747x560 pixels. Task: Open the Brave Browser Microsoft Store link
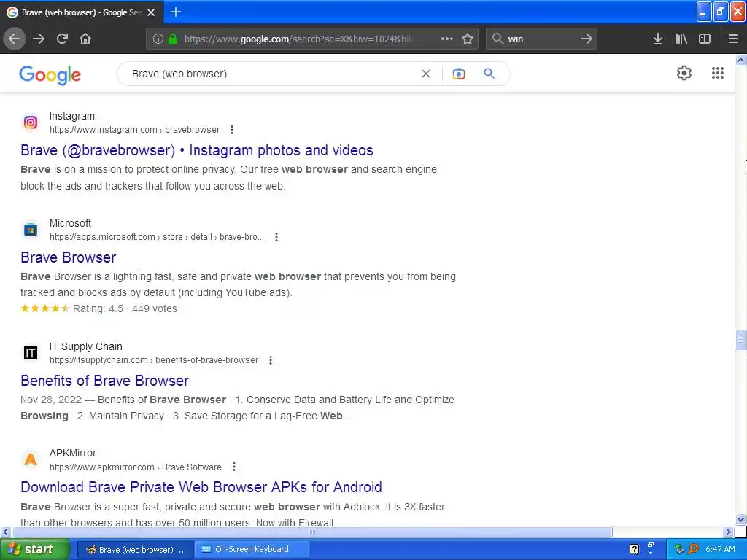point(68,257)
